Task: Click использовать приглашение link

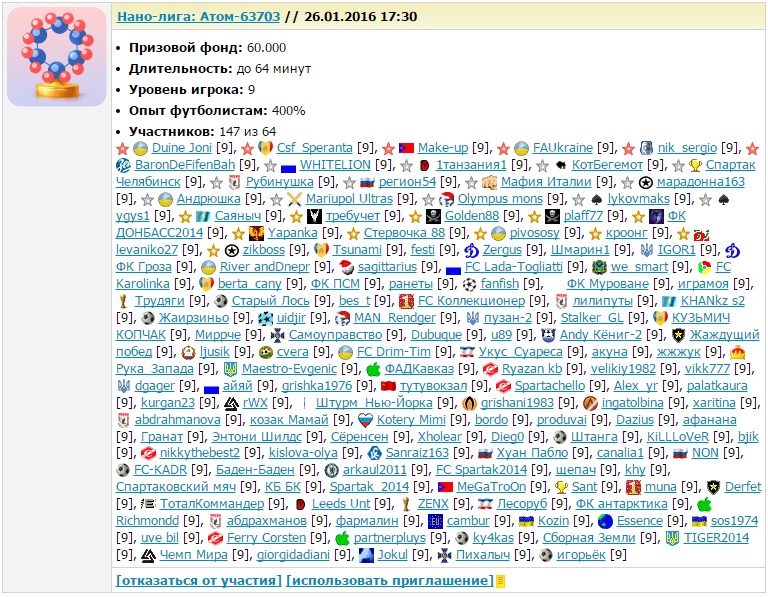Action: click(389, 580)
